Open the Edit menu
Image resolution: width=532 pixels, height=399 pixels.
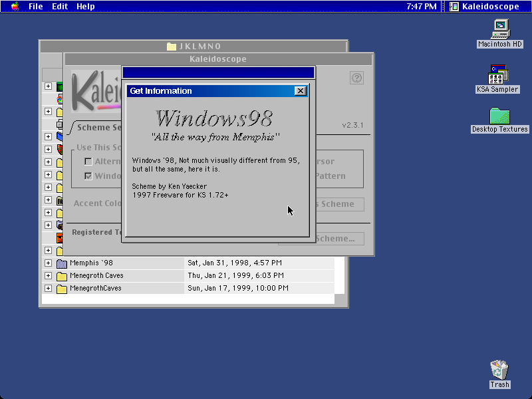60,6
